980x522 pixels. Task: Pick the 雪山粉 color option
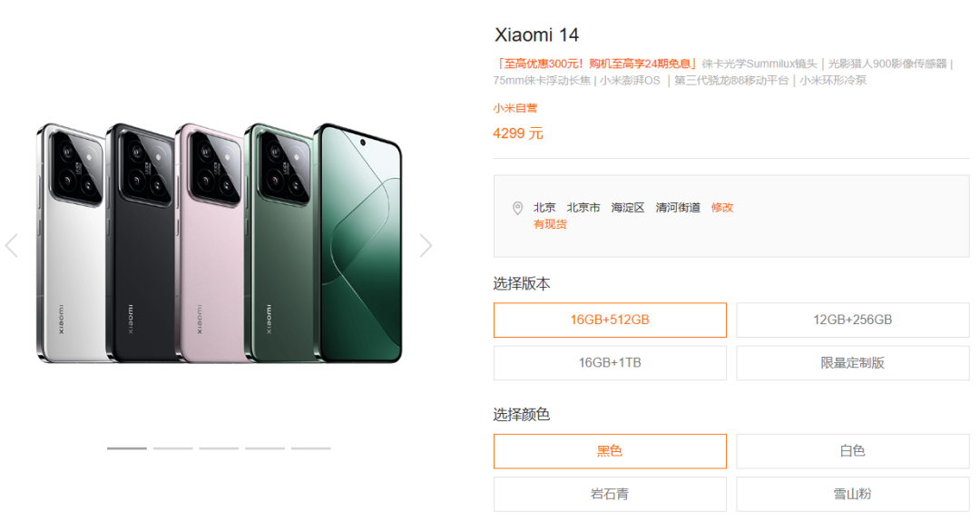click(x=852, y=494)
